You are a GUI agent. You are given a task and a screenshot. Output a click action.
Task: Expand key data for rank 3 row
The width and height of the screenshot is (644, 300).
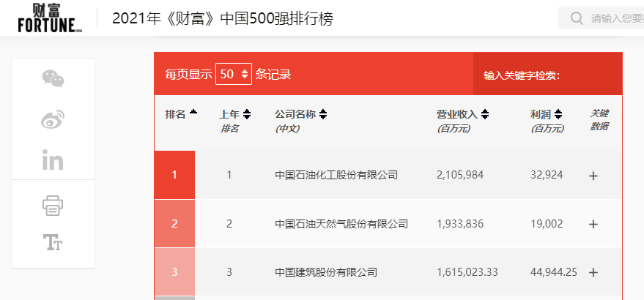593,272
